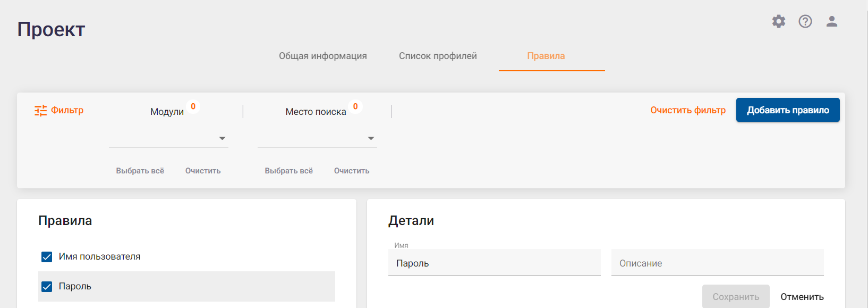Open settings via the gear icon
The image size is (868, 308).
(x=779, y=21)
